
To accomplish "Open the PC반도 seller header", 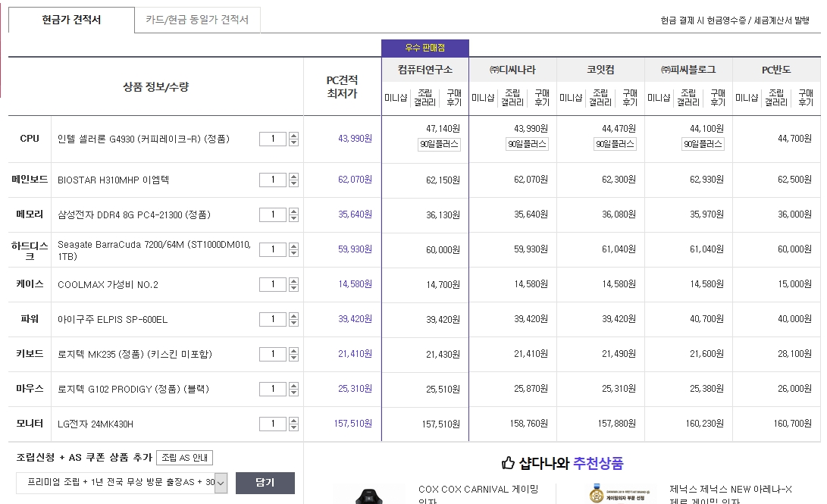I will click(x=776, y=70).
